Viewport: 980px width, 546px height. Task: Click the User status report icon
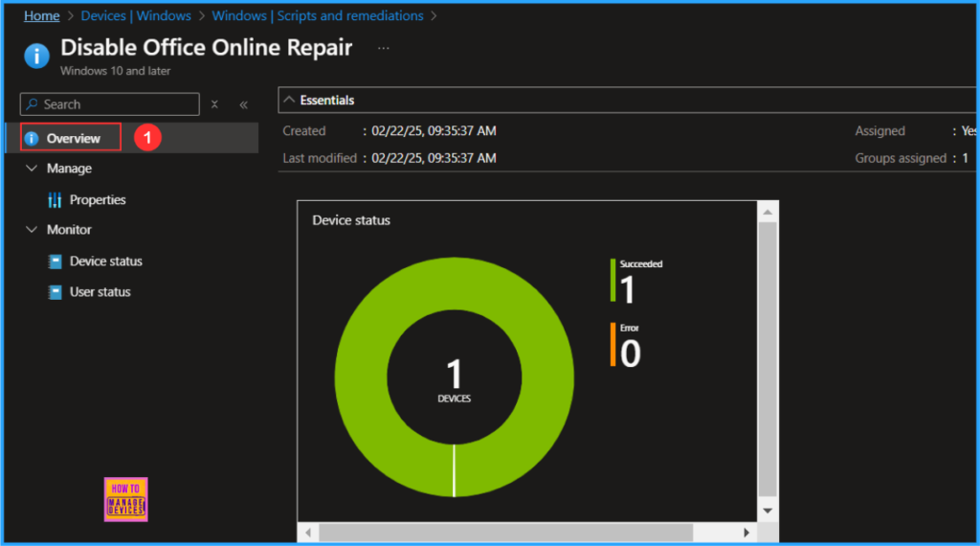click(x=55, y=292)
